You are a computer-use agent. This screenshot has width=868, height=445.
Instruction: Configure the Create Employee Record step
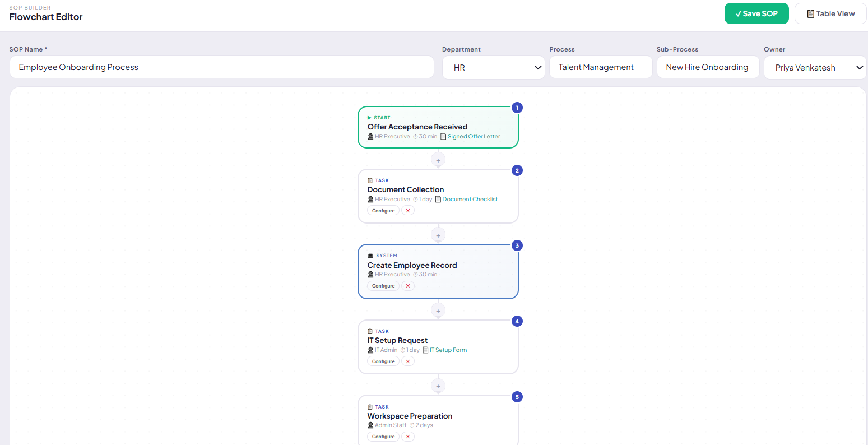click(383, 286)
